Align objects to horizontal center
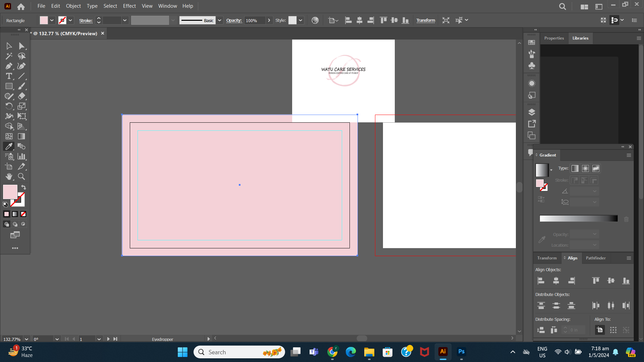Screen dimensions: 644x362 point(556,281)
